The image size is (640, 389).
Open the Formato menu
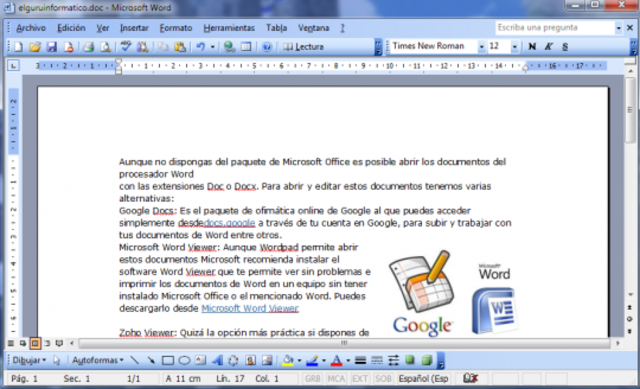tap(176, 28)
